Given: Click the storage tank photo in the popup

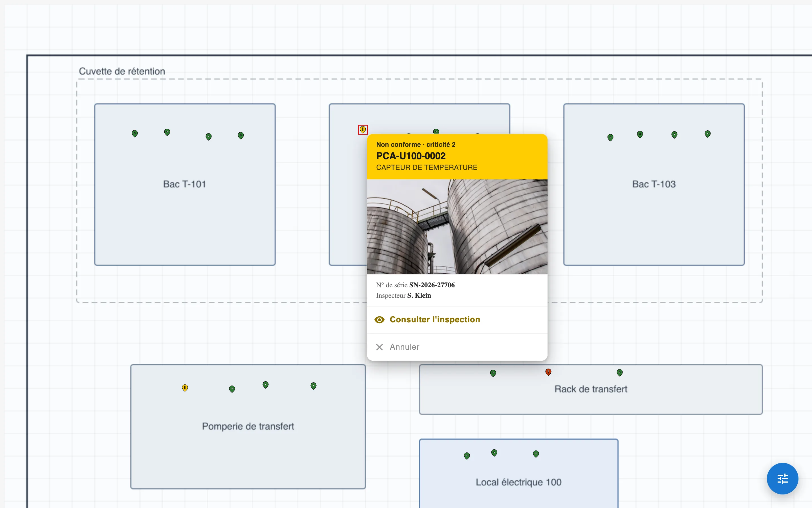Looking at the screenshot, I should [x=457, y=226].
